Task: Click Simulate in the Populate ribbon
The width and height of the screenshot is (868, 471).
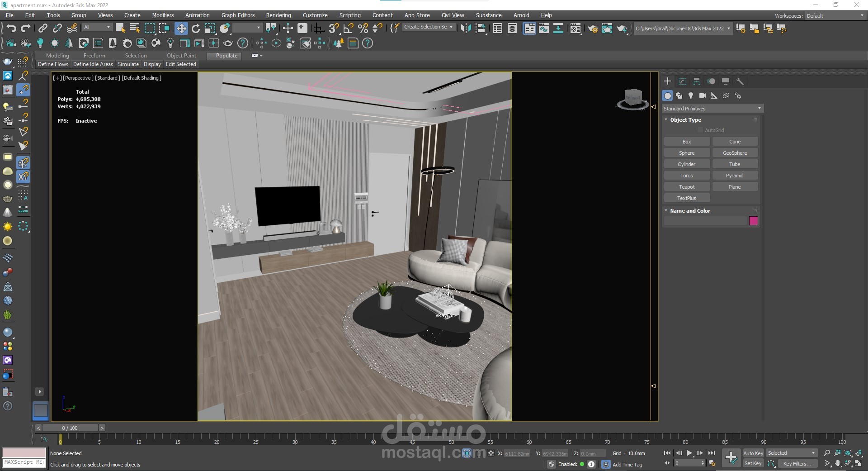Action: click(x=128, y=64)
